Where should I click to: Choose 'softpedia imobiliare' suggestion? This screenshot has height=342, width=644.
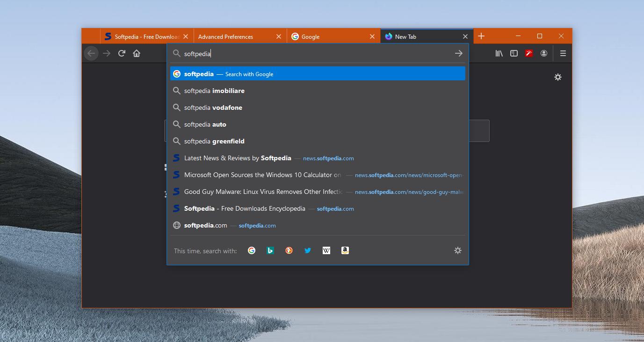pyautogui.click(x=318, y=91)
